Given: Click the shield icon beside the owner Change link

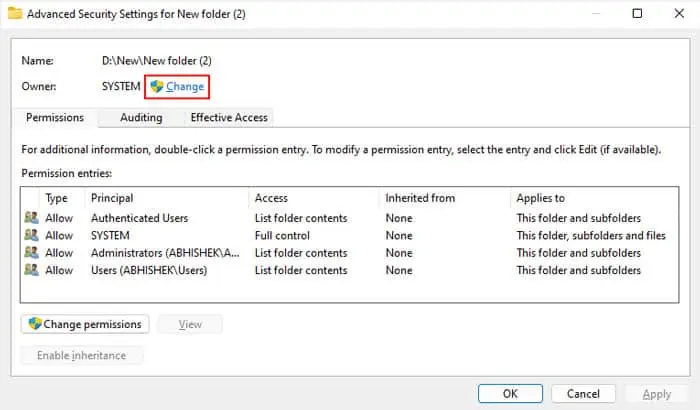Looking at the screenshot, I should 156,86.
